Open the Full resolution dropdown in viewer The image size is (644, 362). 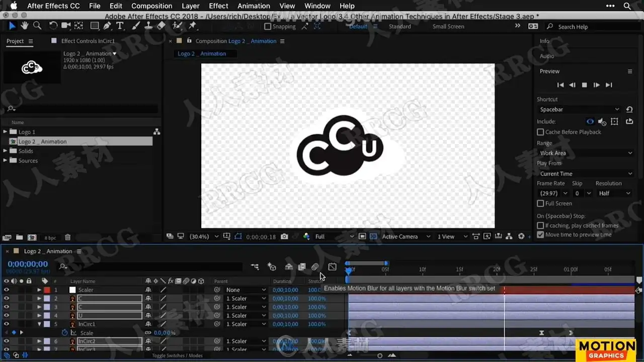[x=334, y=236]
